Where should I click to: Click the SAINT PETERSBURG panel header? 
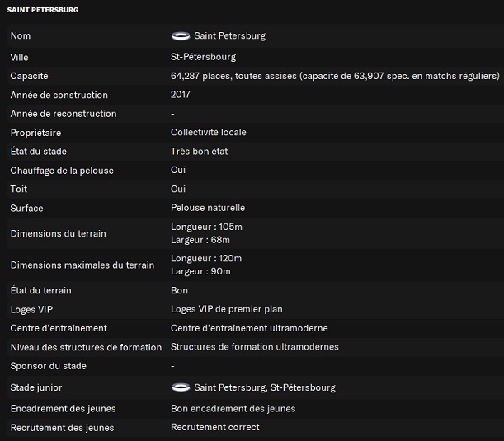tap(44, 10)
